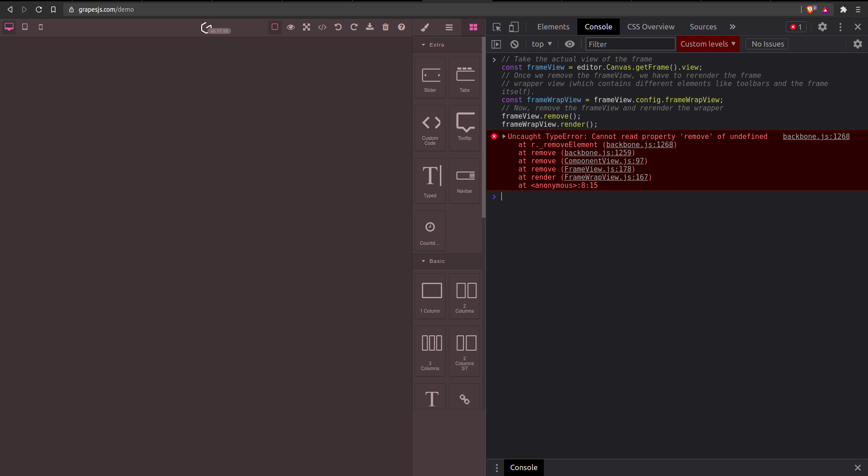Image resolution: width=868 pixels, height=476 pixels.
Task: Collapse the Extra blocks section
Action: 424,44
